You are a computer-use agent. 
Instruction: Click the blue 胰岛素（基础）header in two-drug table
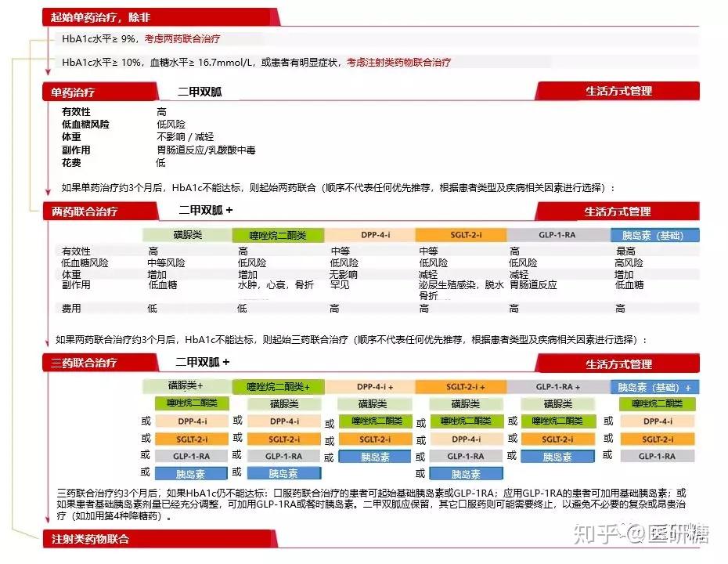pyautogui.click(x=654, y=235)
